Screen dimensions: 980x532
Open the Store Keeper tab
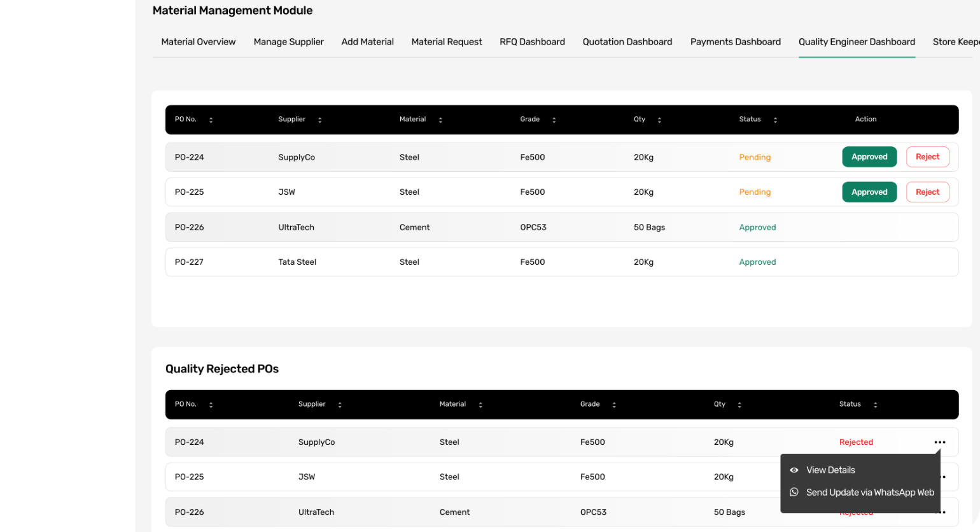tap(956, 42)
